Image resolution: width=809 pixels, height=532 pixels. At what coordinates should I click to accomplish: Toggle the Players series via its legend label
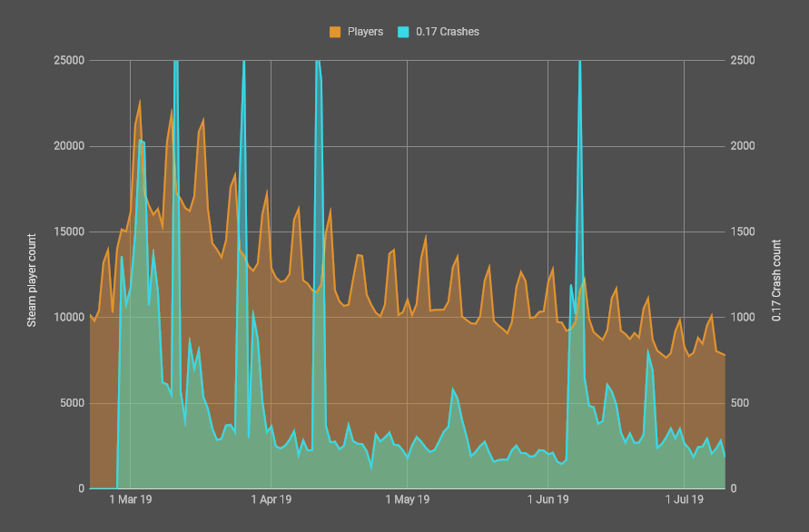click(365, 32)
